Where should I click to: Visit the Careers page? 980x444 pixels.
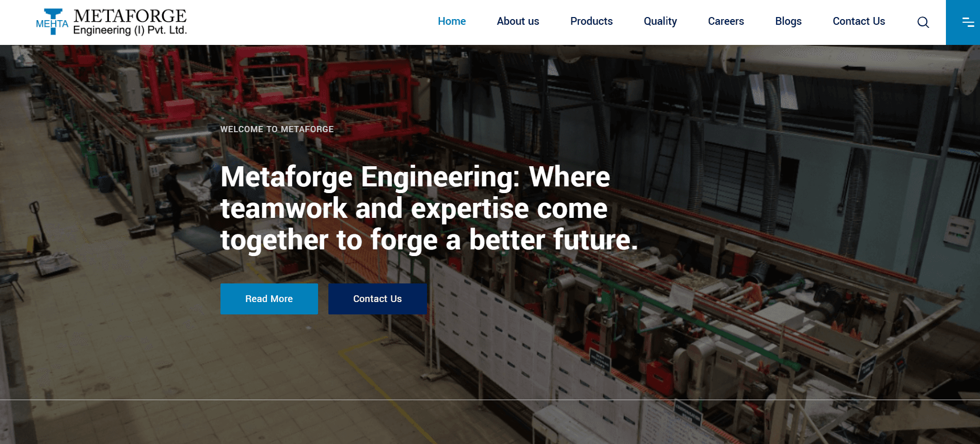tap(725, 21)
